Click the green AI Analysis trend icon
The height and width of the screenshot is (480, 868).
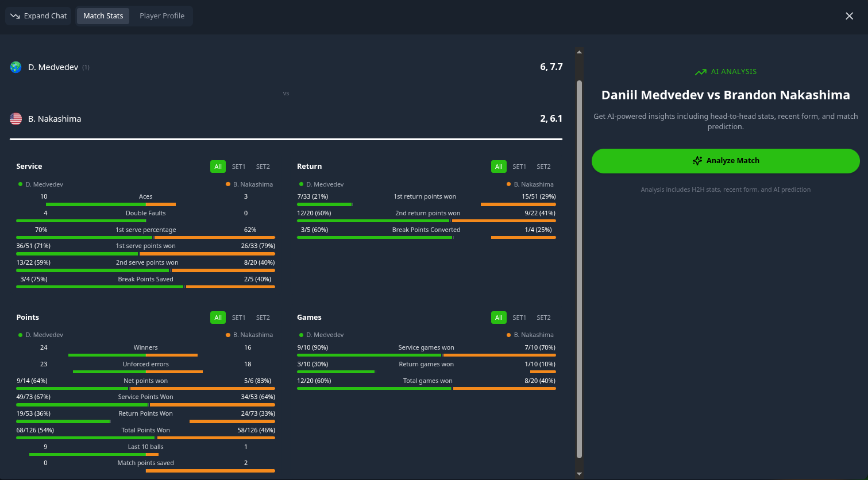(700, 72)
